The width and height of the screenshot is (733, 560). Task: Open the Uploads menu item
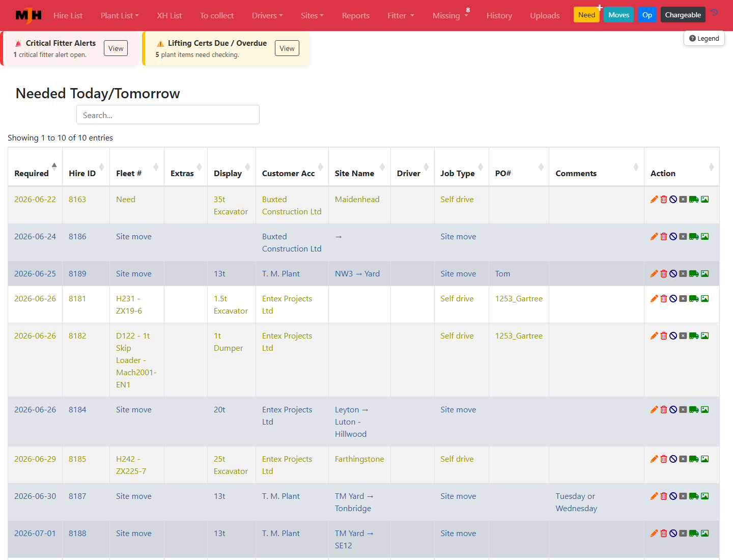545,16
